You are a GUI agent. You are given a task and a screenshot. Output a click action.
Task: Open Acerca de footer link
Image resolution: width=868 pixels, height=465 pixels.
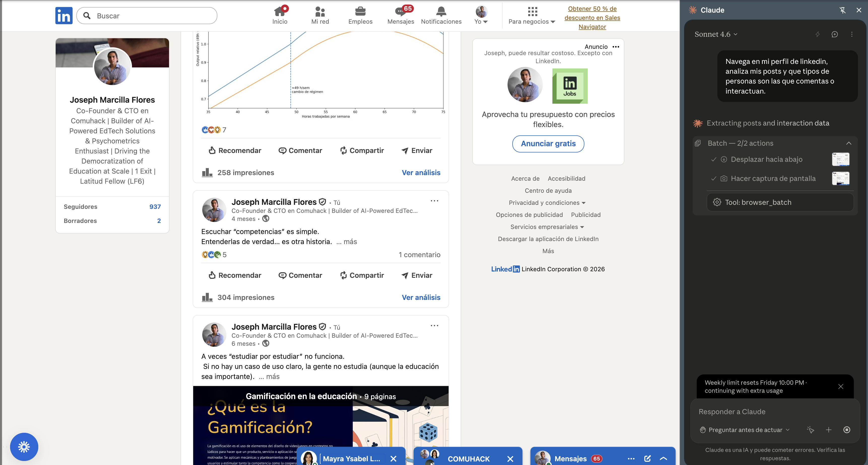click(x=525, y=178)
